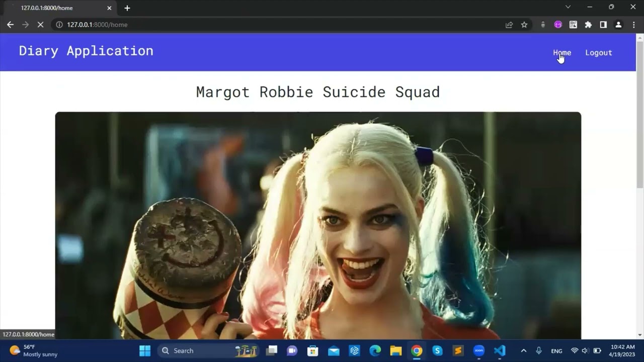Open the Mail app on the taskbar
The width and height of the screenshot is (644, 362).
coord(334,350)
